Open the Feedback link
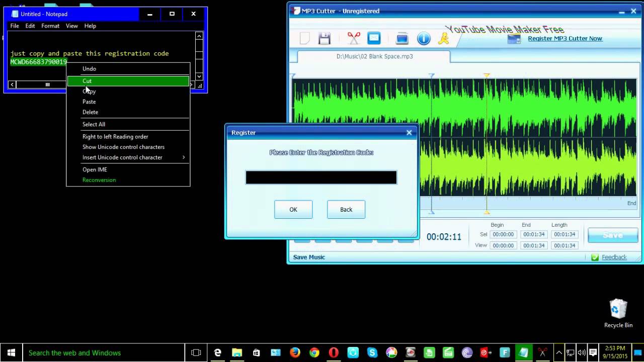Viewport: 644px width, 362px height. (x=614, y=257)
